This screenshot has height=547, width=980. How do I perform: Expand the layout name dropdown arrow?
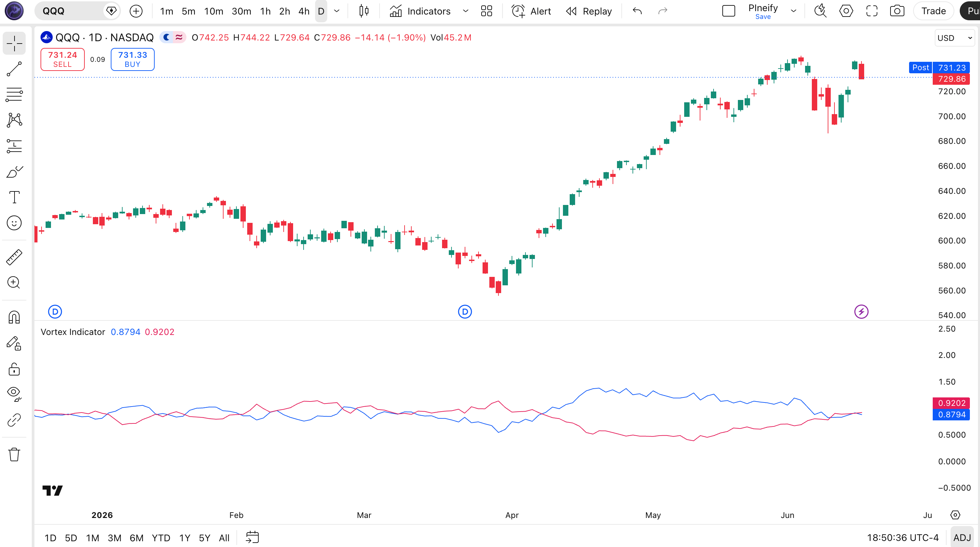pos(794,11)
